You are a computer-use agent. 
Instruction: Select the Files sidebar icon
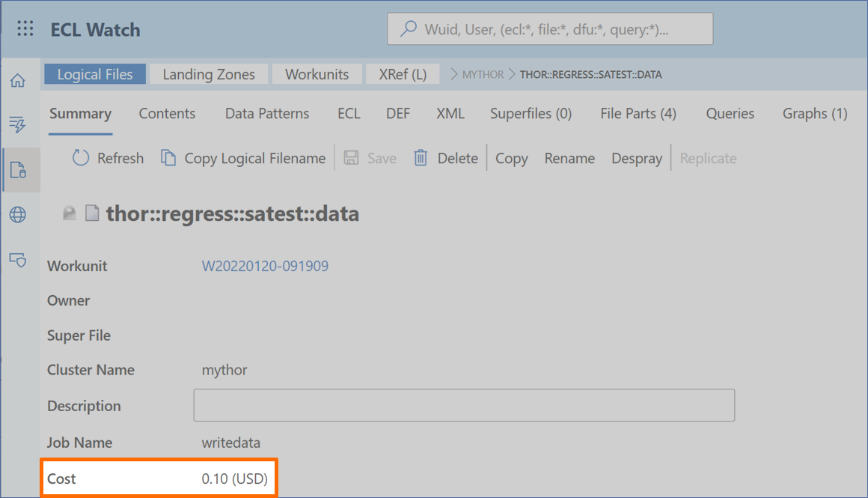18,170
